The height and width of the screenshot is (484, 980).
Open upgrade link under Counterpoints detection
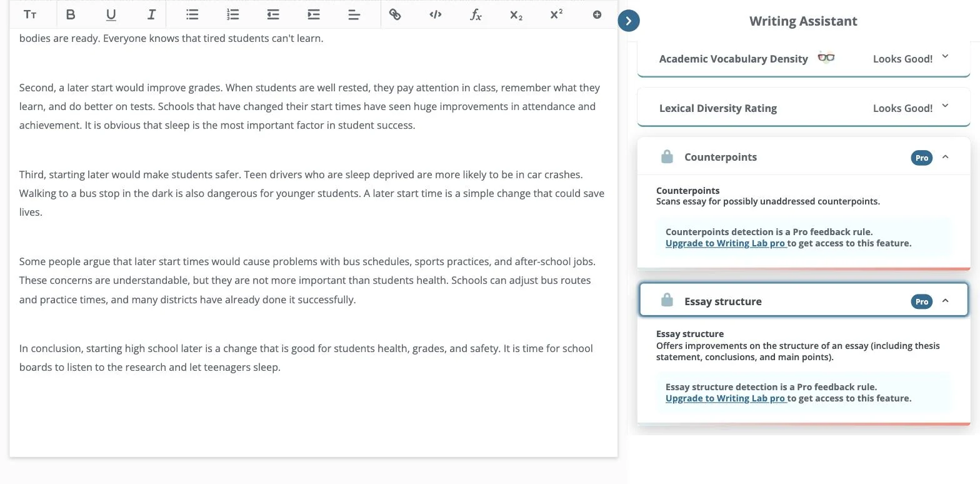[726, 243]
